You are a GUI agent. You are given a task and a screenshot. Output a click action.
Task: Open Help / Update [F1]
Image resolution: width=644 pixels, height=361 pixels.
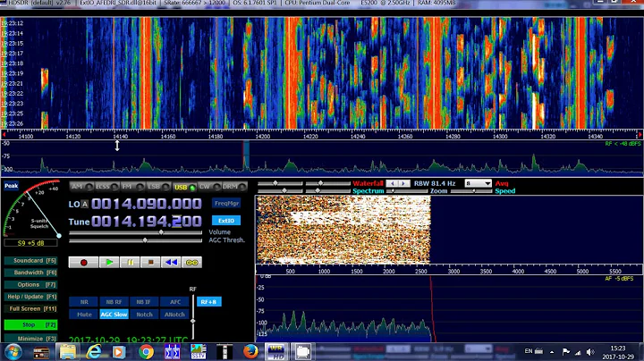[x=30, y=297]
